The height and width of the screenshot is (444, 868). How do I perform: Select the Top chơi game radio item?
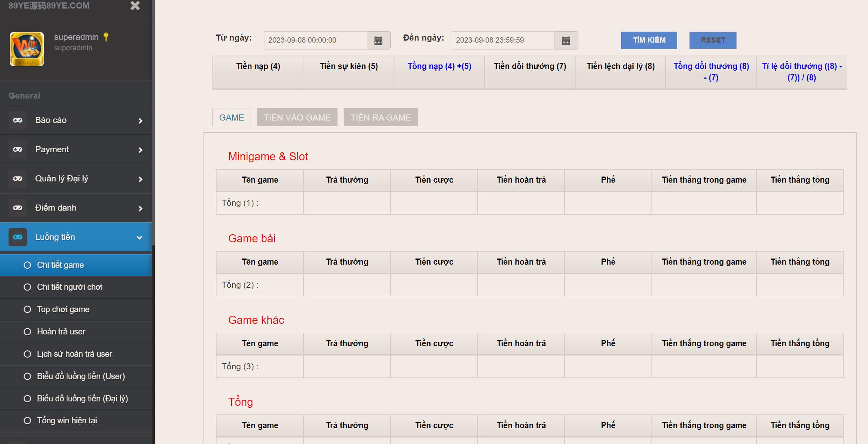(27, 309)
